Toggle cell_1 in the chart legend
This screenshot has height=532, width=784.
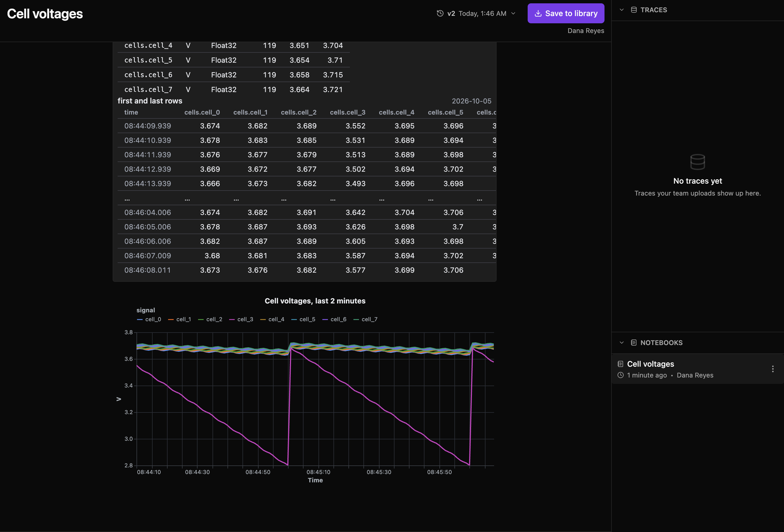pyautogui.click(x=179, y=320)
